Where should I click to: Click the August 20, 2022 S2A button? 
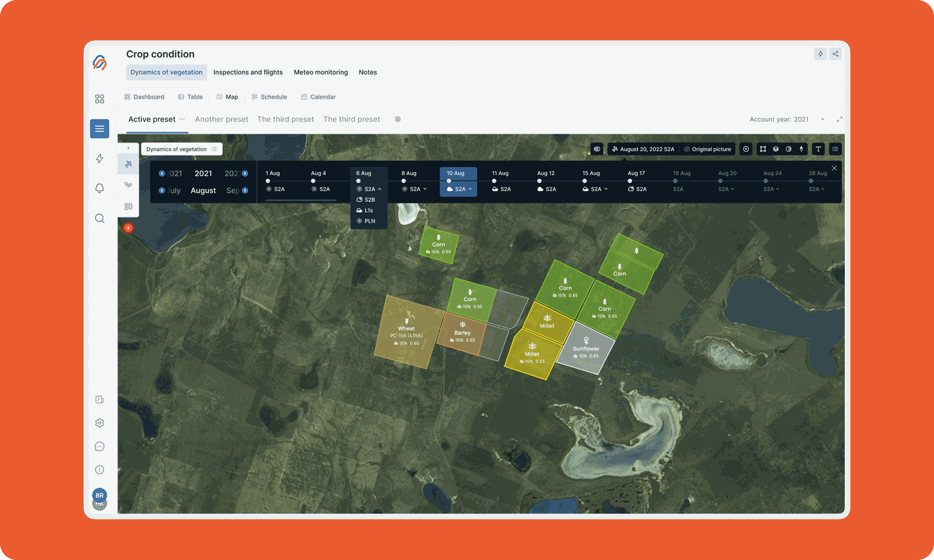(643, 149)
